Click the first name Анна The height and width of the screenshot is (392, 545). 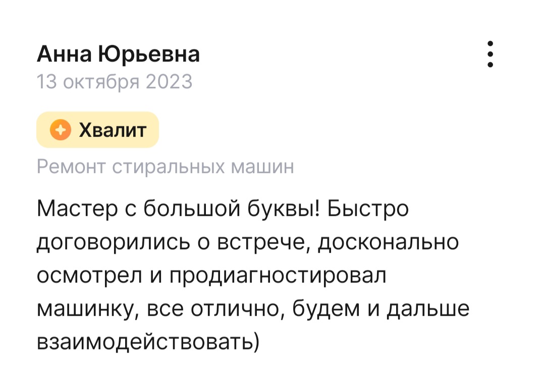coord(64,54)
